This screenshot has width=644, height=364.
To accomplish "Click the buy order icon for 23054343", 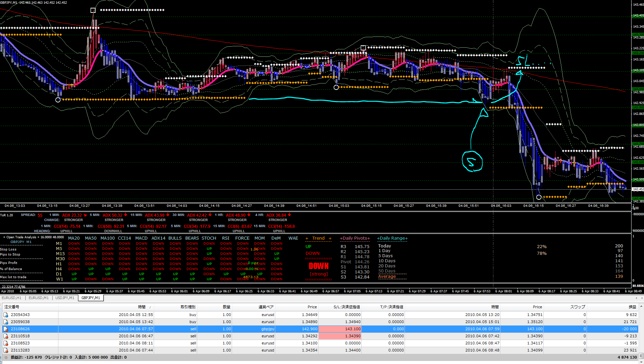I will point(6,315).
